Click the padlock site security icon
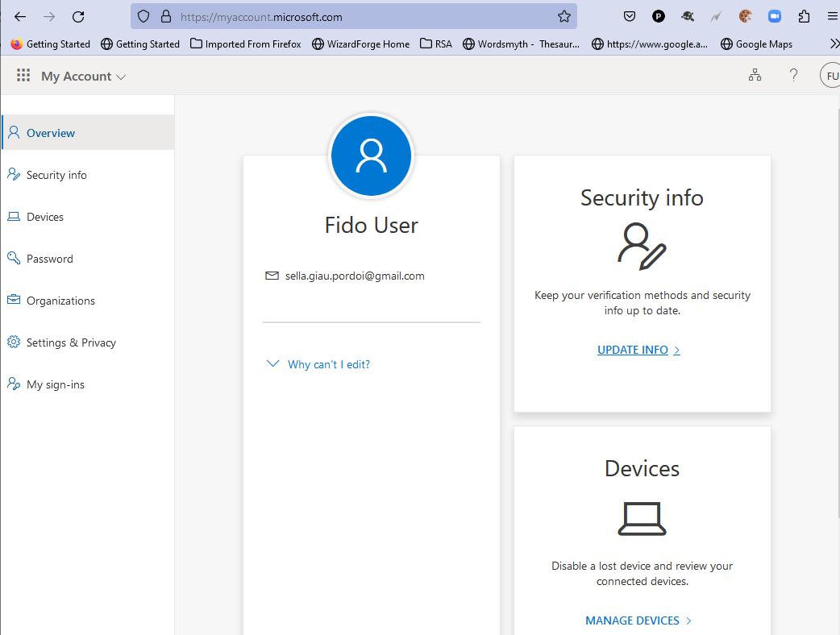This screenshot has width=840, height=635. (x=166, y=17)
